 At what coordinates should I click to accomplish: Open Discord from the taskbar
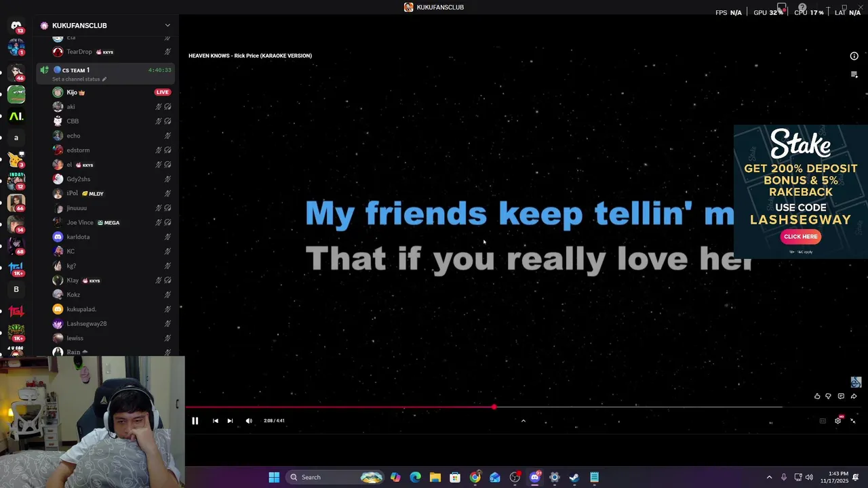[534, 477]
